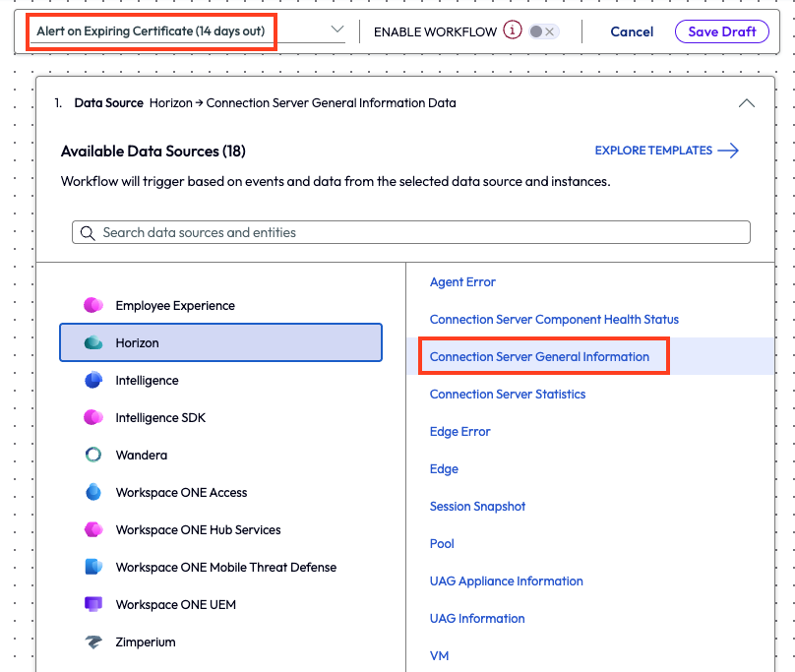The width and height of the screenshot is (795, 672).
Task: Open the workflow name dropdown
Action: pos(337,31)
